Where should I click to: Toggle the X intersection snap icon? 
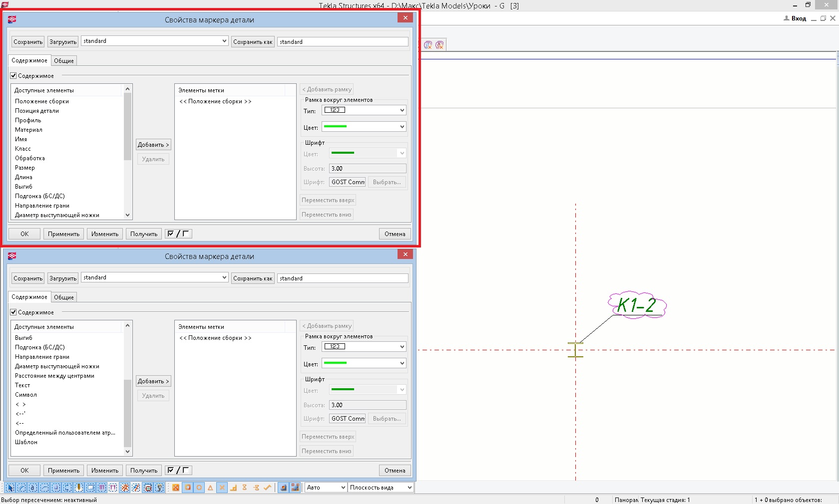pyautogui.click(x=222, y=488)
